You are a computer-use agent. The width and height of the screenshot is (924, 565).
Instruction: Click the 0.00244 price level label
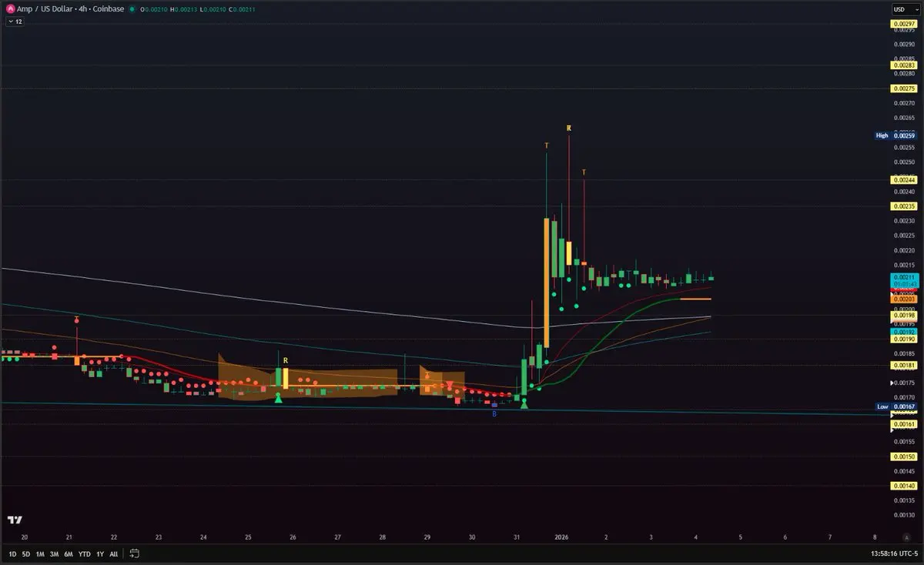pos(903,180)
